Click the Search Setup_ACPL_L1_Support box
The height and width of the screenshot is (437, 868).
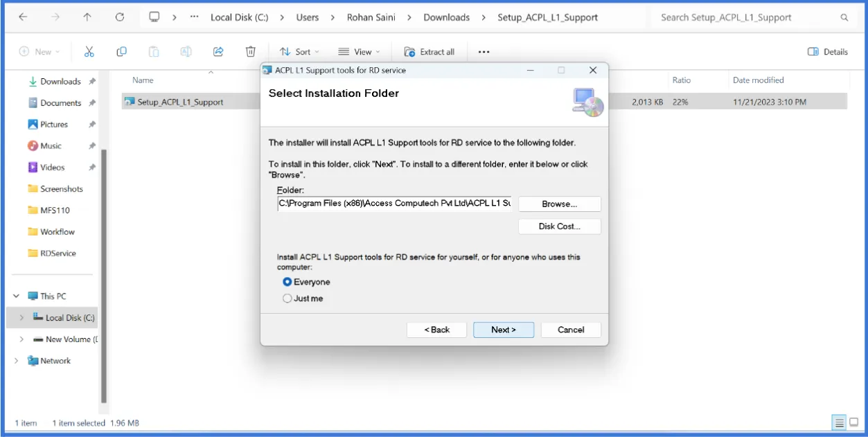[753, 17]
